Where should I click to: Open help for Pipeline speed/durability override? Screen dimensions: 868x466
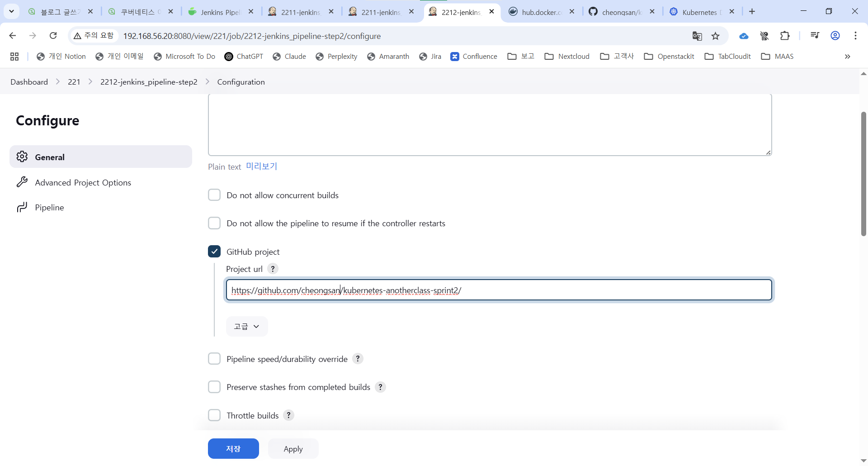click(x=358, y=359)
